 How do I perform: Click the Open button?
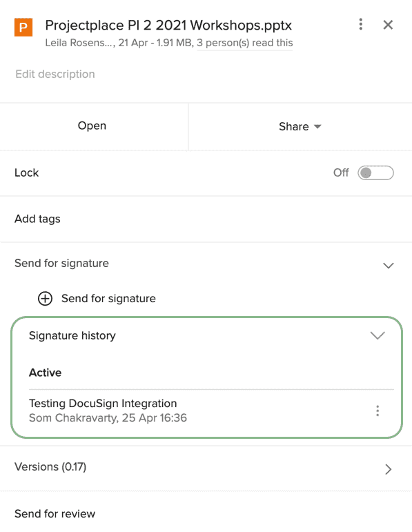(92, 126)
